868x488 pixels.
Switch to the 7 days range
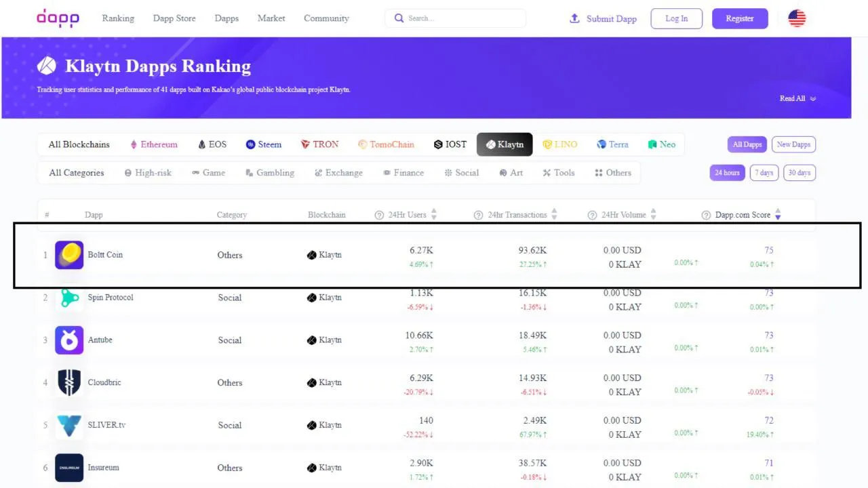pyautogui.click(x=764, y=173)
